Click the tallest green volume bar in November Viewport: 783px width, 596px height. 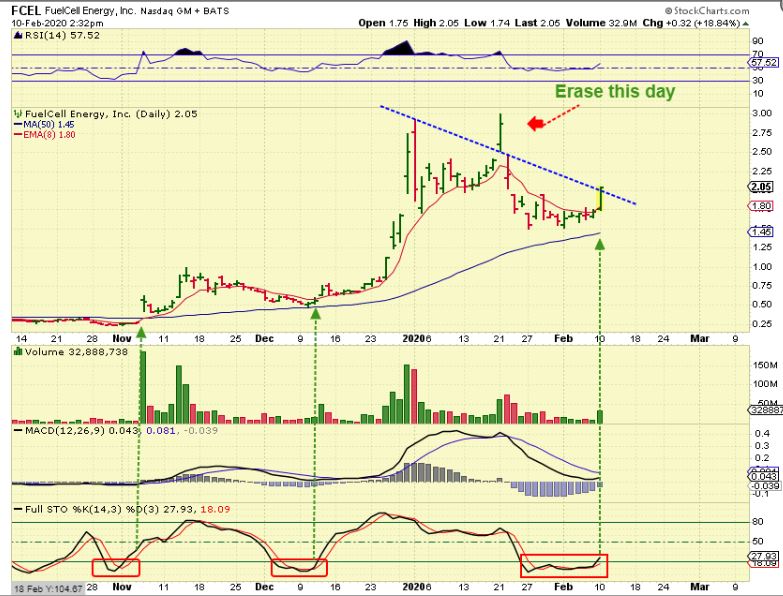pos(143,387)
